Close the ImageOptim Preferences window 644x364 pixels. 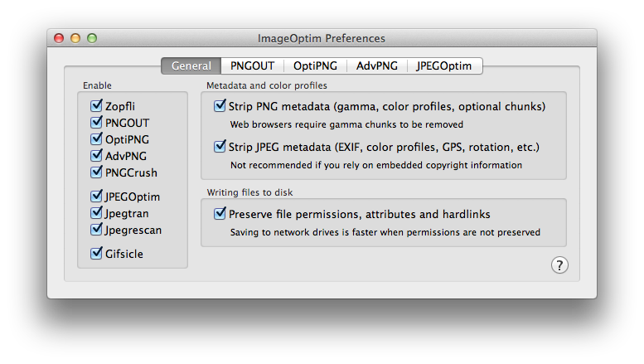[59, 38]
